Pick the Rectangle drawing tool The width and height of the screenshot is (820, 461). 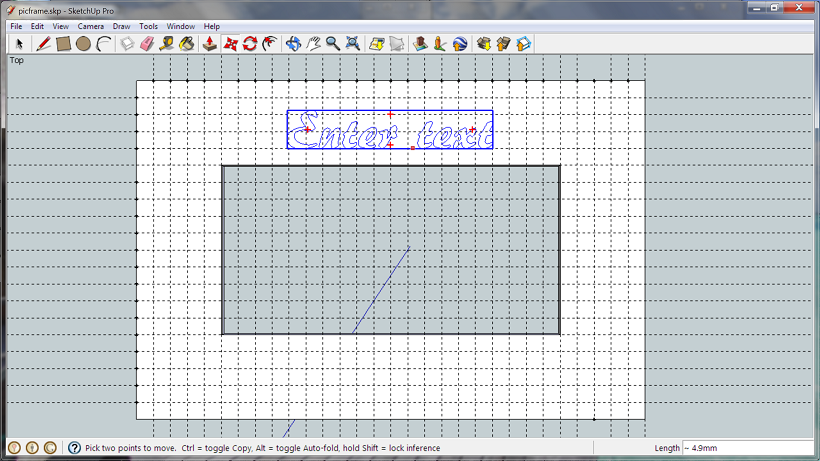click(x=63, y=44)
